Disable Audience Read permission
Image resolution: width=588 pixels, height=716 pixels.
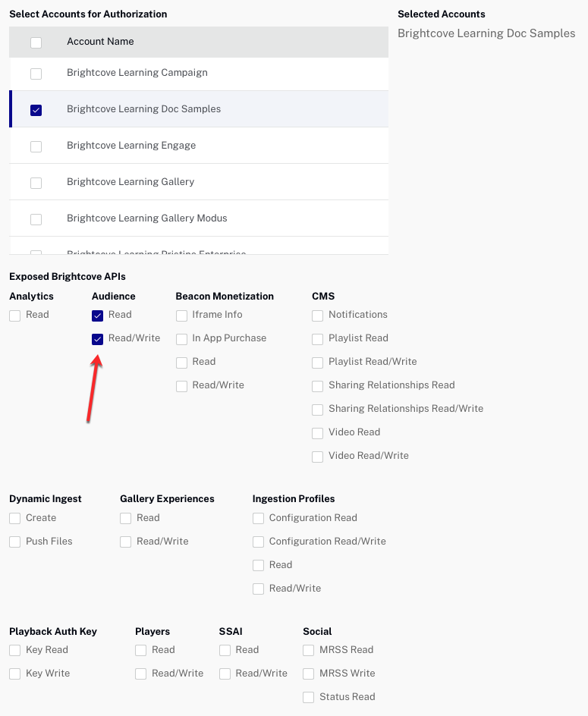click(x=97, y=316)
